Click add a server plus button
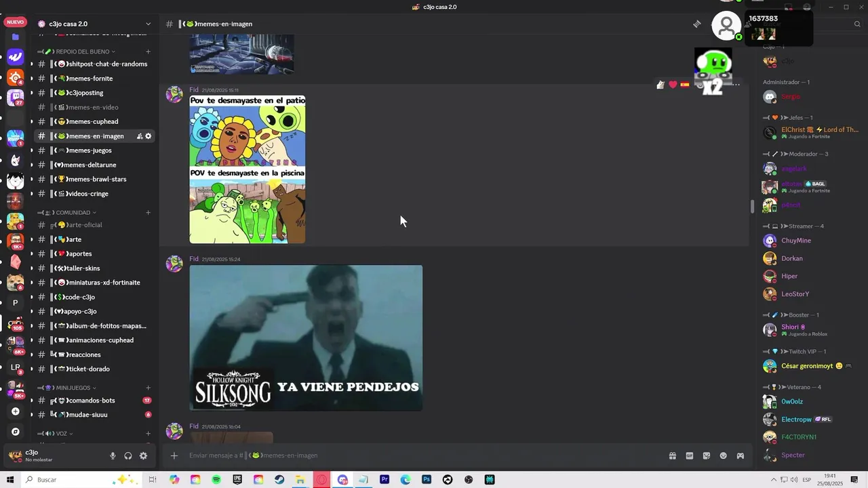 pos(15,411)
